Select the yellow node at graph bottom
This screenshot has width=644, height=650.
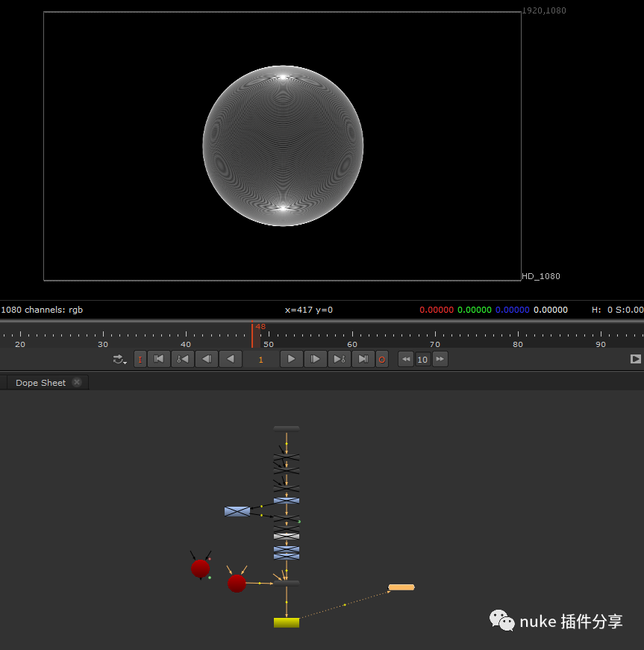286,622
